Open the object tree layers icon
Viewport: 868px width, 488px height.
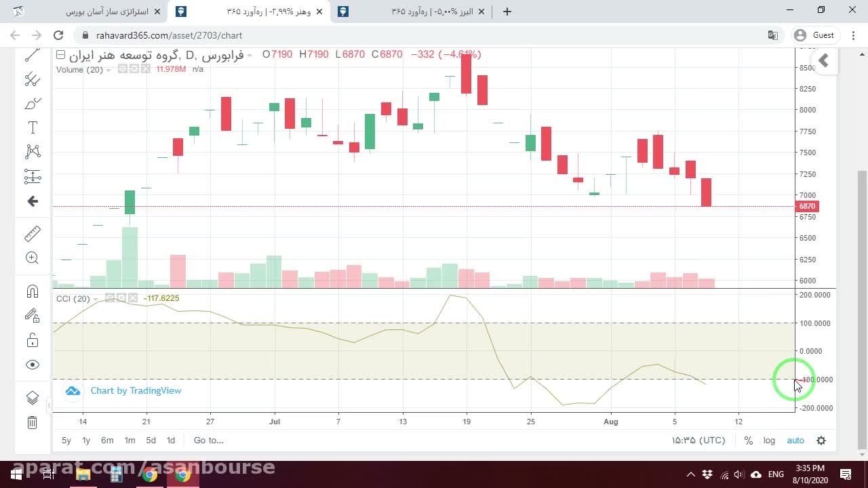pos(33,398)
